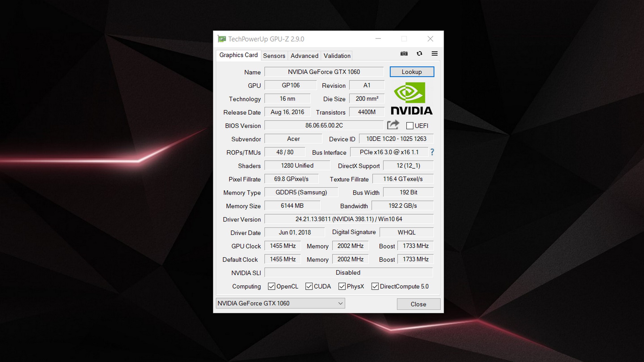The image size is (644, 362).
Task: Click the Die Size field 200 mm²
Action: [367, 99]
